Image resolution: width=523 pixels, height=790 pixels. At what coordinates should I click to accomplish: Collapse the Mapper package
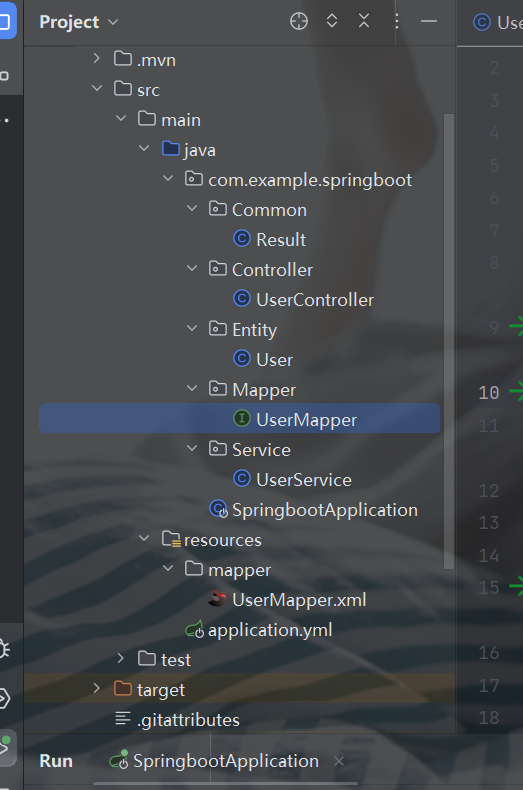[192, 388]
